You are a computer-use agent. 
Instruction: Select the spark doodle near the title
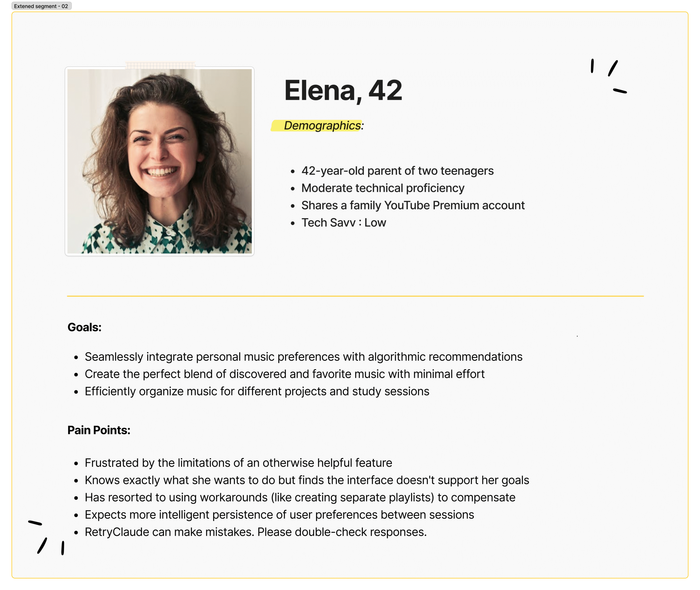(608, 76)
